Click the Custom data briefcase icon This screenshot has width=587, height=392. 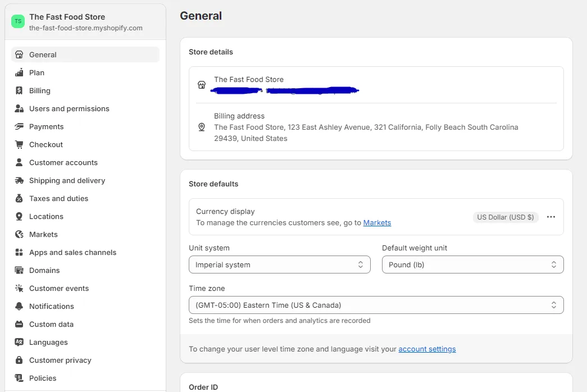pyautogui.click(x=19, y=324)
